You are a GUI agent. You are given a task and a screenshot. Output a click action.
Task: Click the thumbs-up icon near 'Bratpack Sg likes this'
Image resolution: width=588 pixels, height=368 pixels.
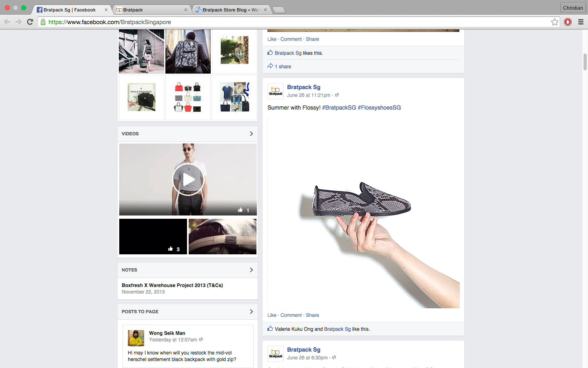[270, 52]
